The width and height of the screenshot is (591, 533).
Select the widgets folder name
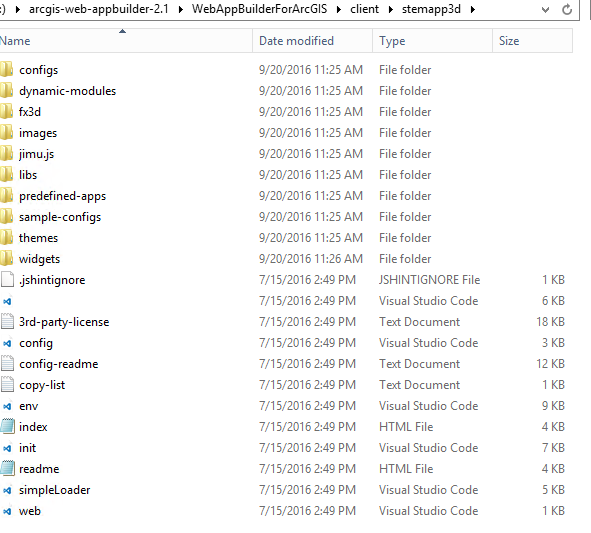pyautogui.click(x=39, y=259)
